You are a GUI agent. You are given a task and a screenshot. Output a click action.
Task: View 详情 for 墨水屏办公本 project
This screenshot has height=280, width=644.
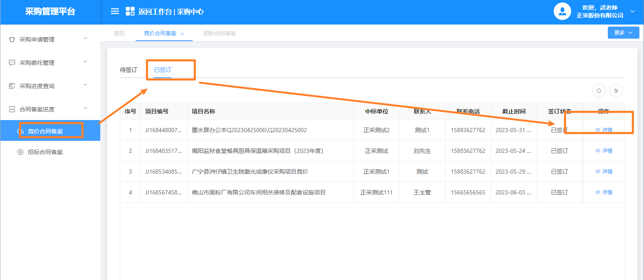click(604, 130)
